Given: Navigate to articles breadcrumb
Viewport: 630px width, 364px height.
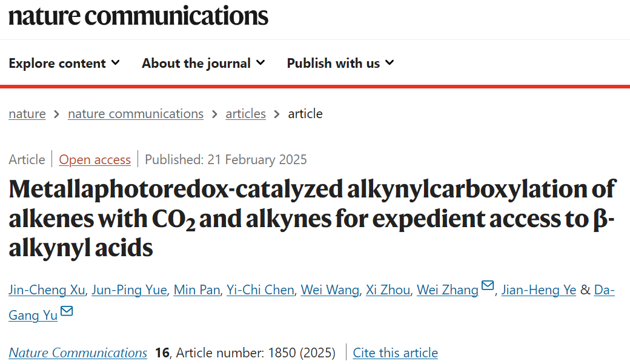Looking at the screenshot, I should [x=245, y=114].
